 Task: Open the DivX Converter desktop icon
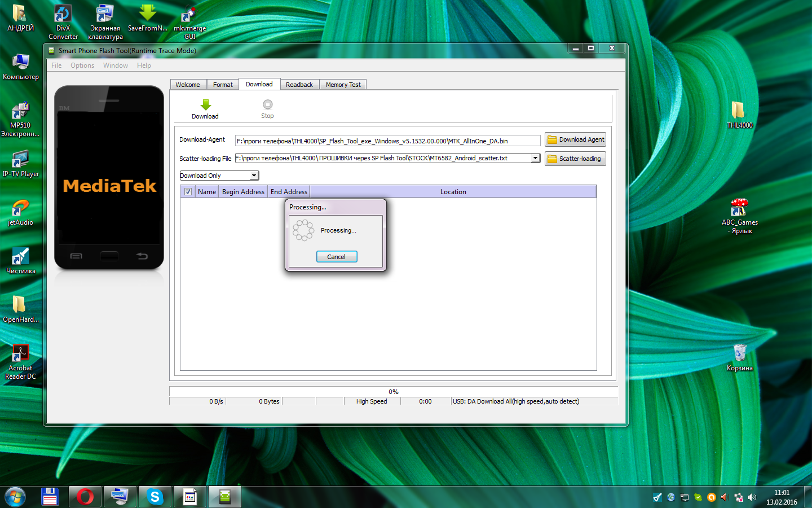pyautogui.click(x=63, y=14)
